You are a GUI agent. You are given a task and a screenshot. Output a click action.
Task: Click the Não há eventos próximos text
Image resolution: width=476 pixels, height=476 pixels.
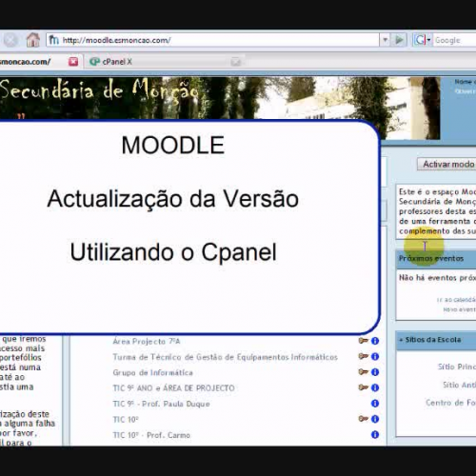tap(437, 278)
